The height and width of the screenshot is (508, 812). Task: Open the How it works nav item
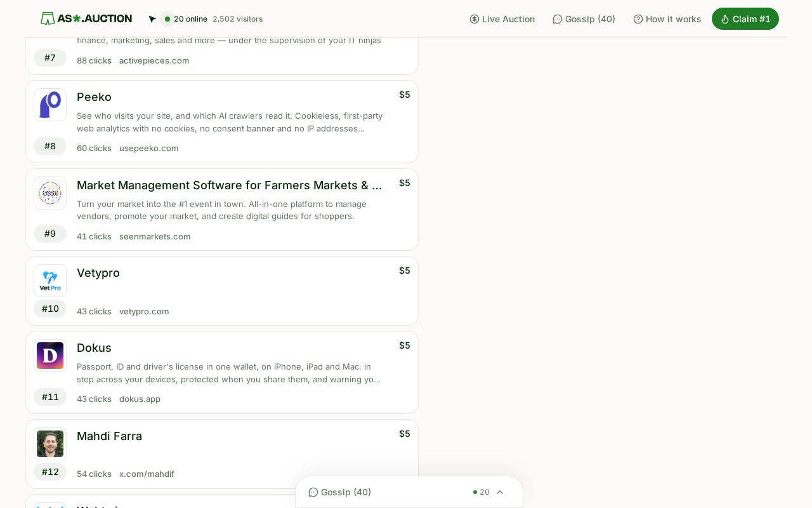point(667,19)
